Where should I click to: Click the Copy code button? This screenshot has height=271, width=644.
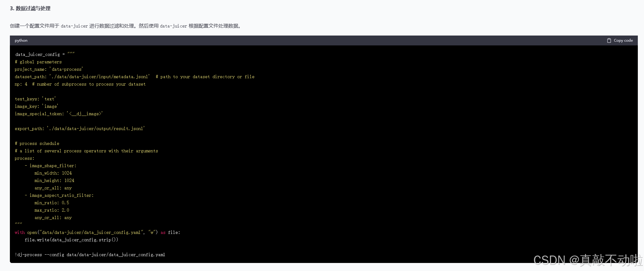tap(620, 40)
